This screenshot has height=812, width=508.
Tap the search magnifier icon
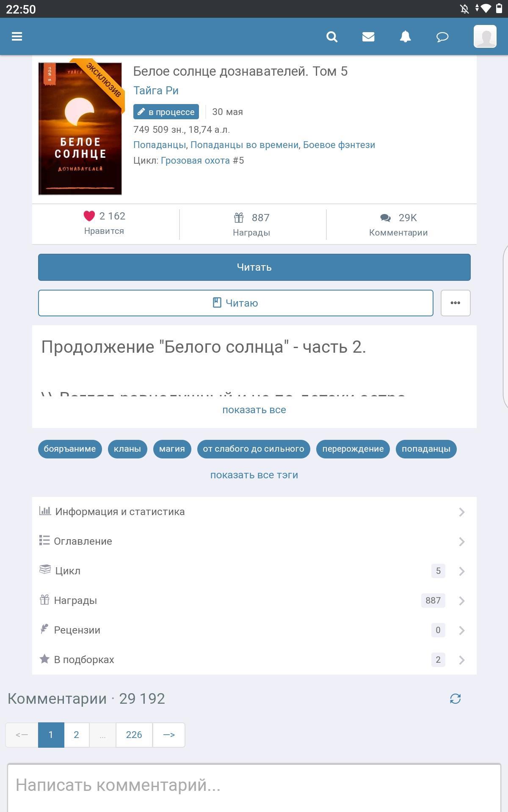(332, 37)
